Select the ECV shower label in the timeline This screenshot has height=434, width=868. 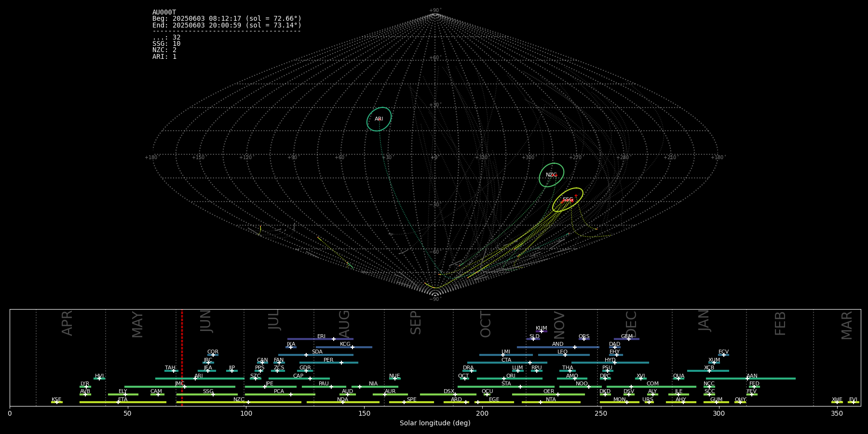pyautogui.click(x=723, y=352)
